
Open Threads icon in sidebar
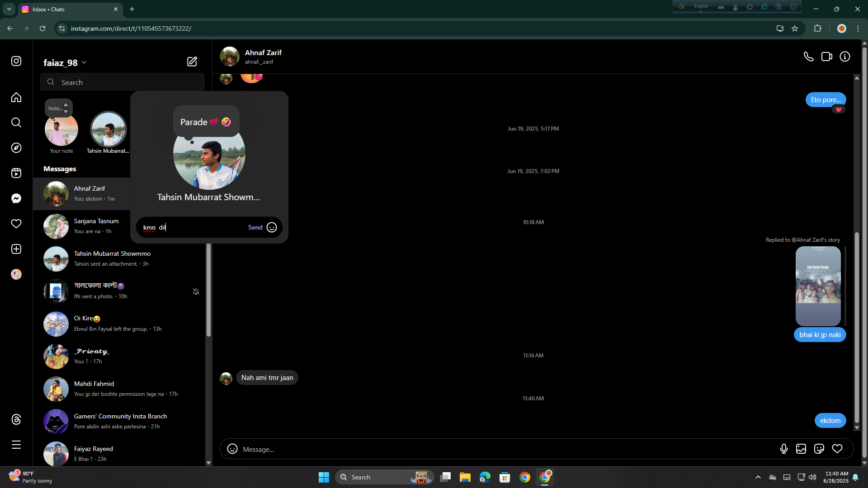pyautogui.click(x=16, y=419)
